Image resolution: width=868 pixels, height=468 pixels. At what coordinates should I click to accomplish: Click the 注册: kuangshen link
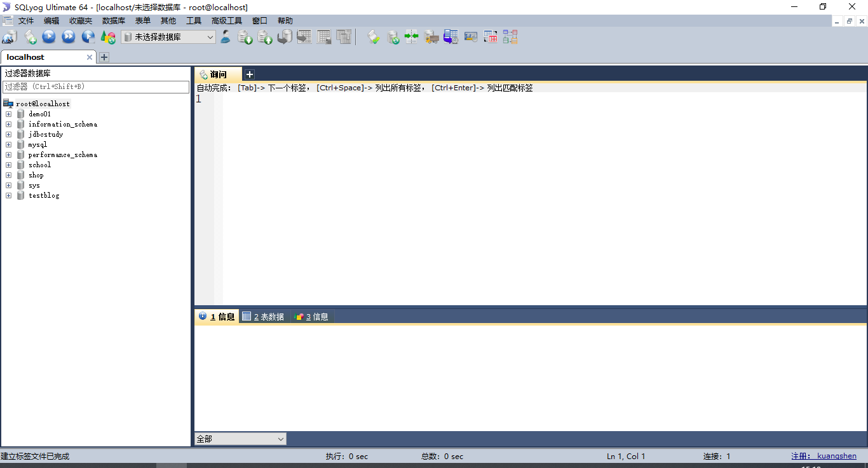[824, 456]
